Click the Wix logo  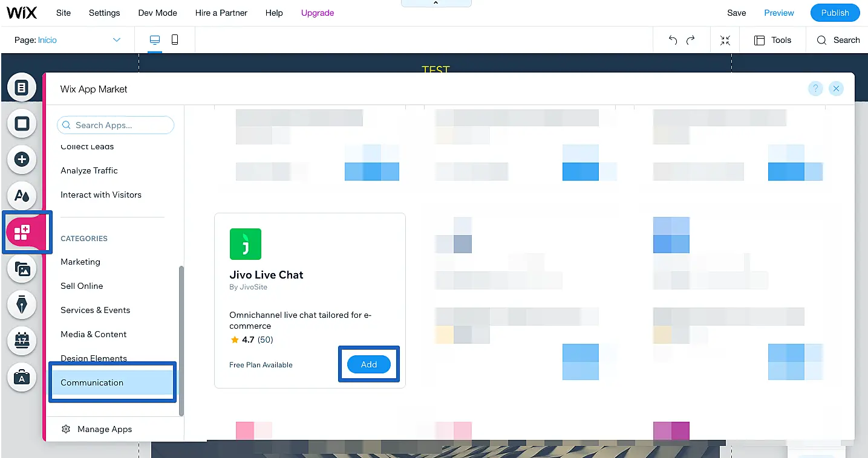click(22, 13)
